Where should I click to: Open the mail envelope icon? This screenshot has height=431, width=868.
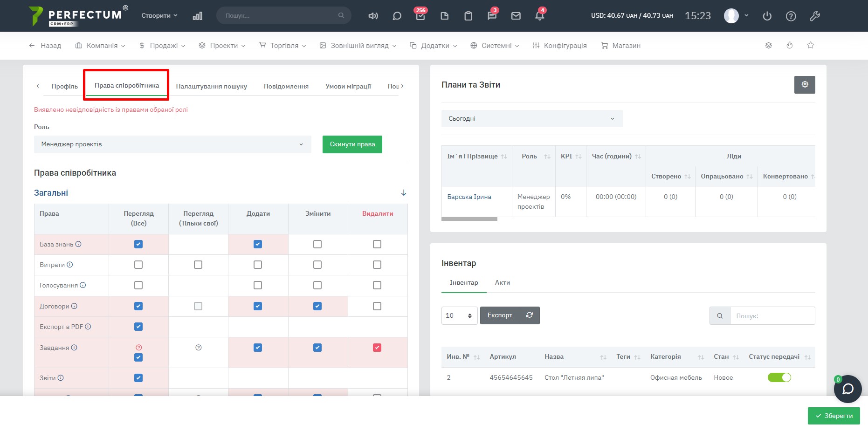pos(516,16)
